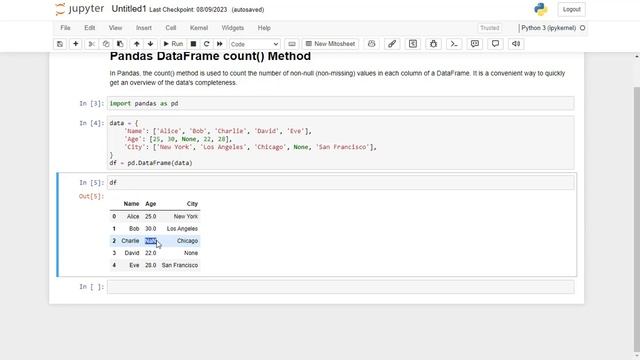
Task: Click the speaker sound icon in toolbar
Action: pos(516,44)
